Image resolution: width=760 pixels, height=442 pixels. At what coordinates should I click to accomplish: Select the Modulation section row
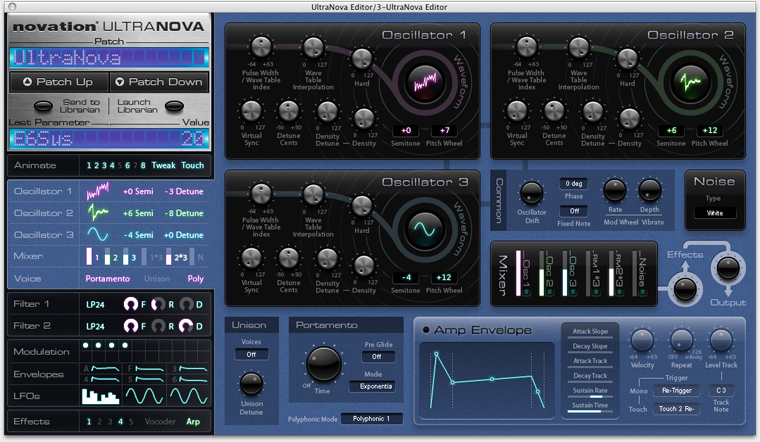click(x=110, y=351)
